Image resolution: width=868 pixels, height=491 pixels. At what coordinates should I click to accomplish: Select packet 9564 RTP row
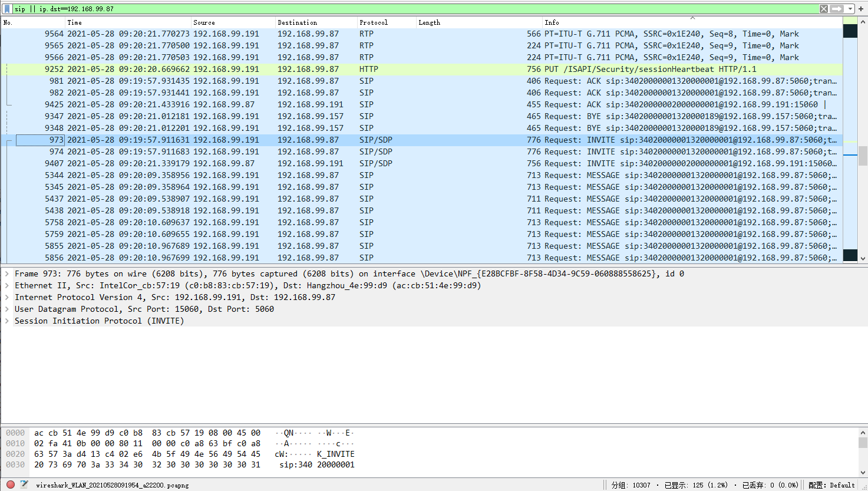click(x=422, y=34)
